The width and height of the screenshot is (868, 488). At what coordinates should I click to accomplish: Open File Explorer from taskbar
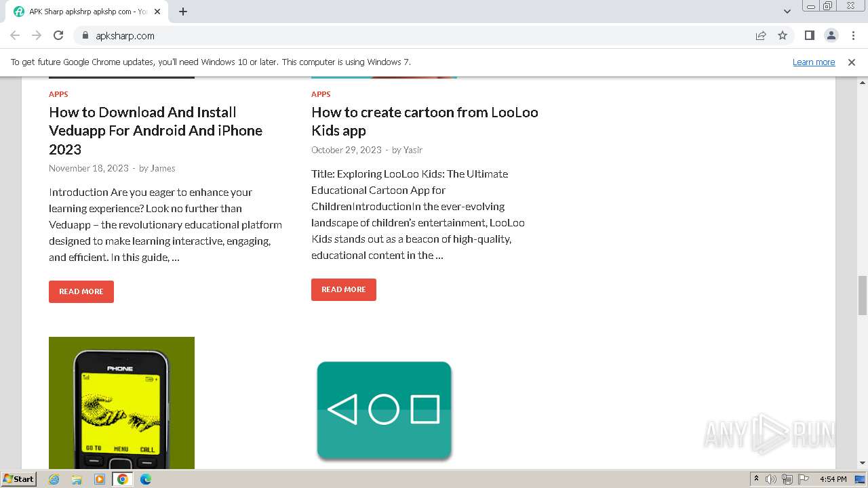point(77,479)
